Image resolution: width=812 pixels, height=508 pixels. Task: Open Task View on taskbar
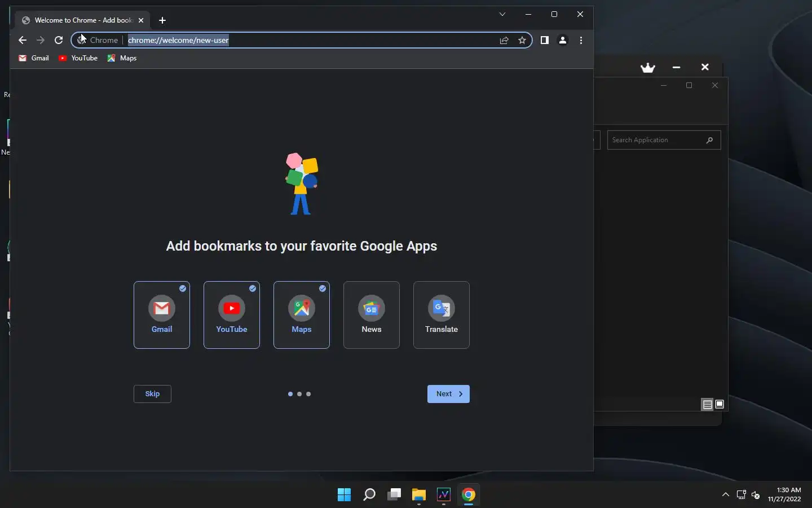pyautogui.click(x=394, y=495)
